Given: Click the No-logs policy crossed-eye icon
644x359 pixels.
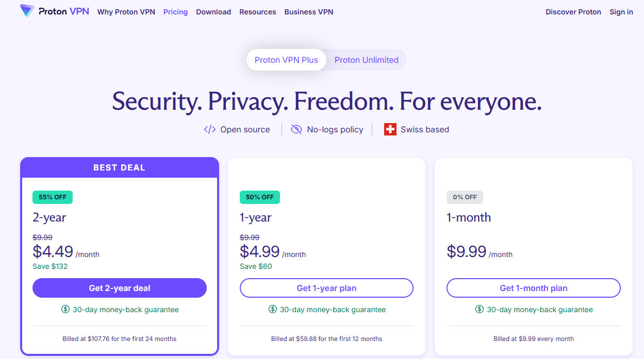Looking at the screenshot, I should pyautogui.click(x=296, y=129).
